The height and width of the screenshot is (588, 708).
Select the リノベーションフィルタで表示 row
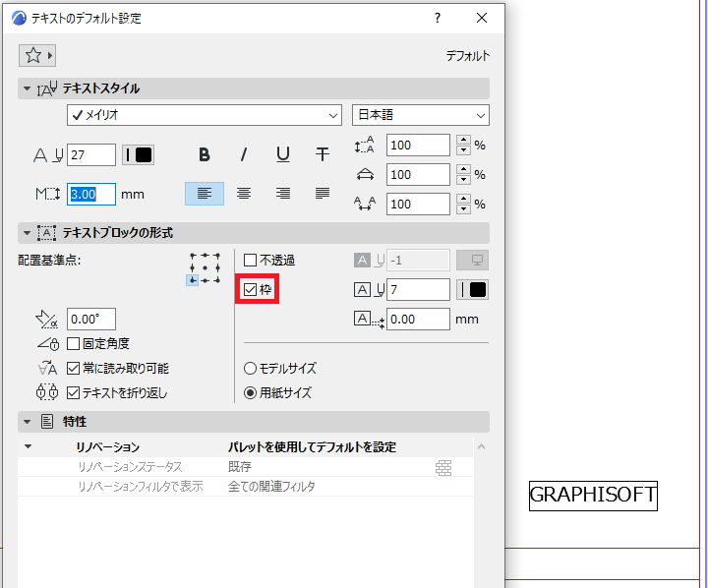(245, 487)
